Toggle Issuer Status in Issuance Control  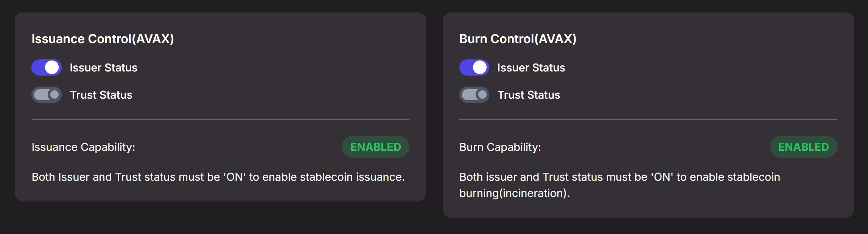(47, 68)
